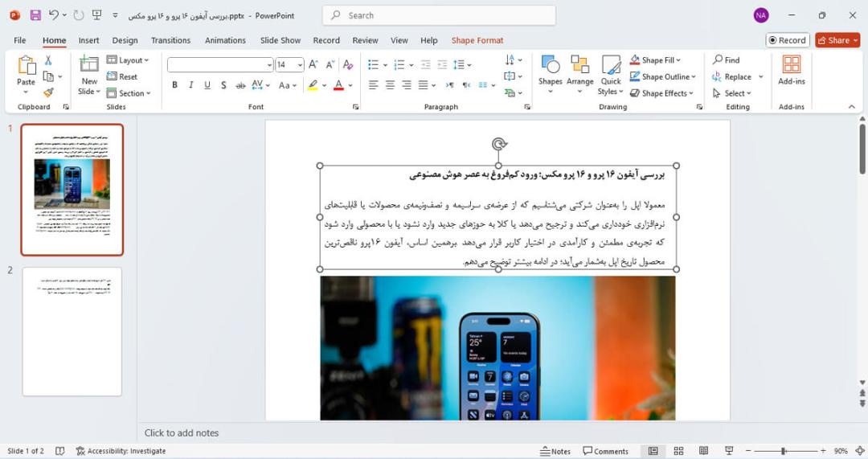Screen dimensions: 868x459
Task: Toggle bold formatting
Action: pyautogui.click(x=175, y=85)
